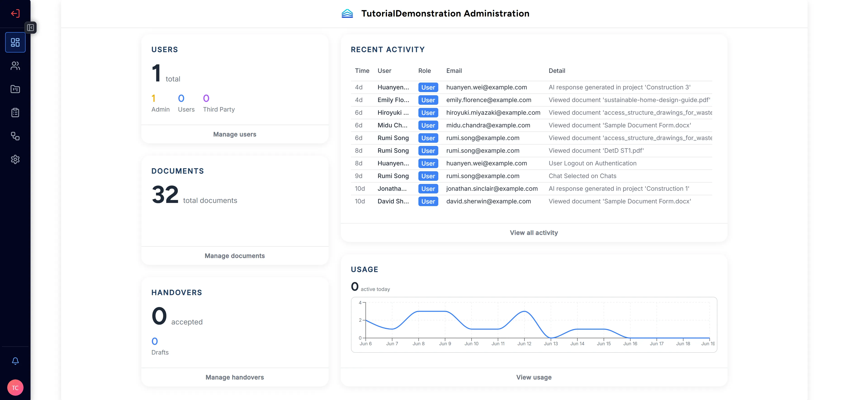The image size is (868, 400).
Task: Click User badge in Midu Ch... row
Action: click(428, 125)
